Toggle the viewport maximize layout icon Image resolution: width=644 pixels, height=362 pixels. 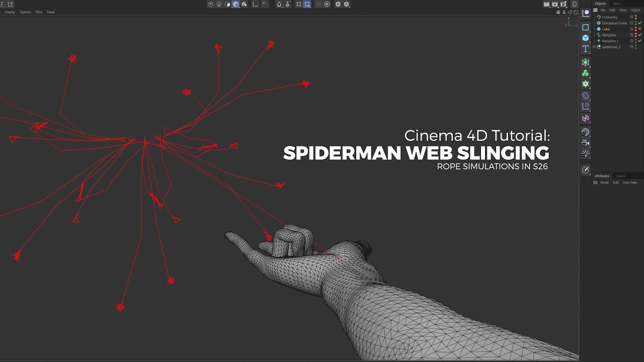[x=576, y=12]
